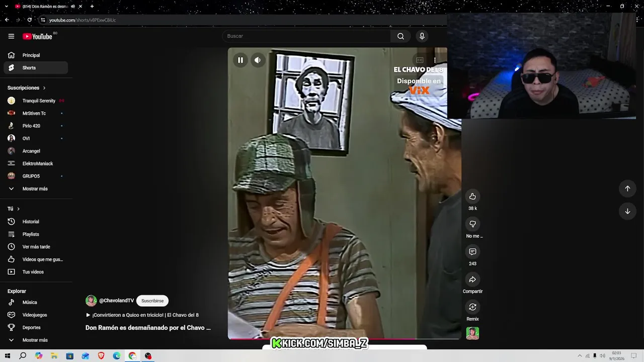
Task: Open Microsoft Store from the taskbar
Action: point(70,356)
